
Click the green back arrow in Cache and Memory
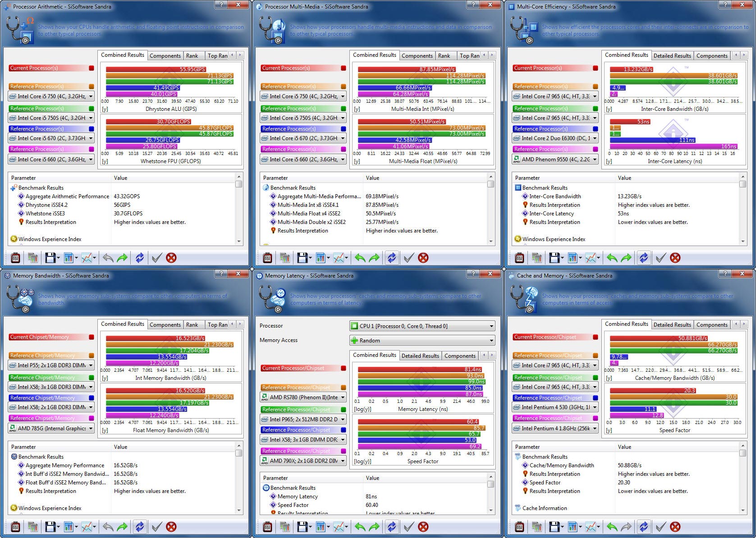pyautogui.click(x=612, y=527)
